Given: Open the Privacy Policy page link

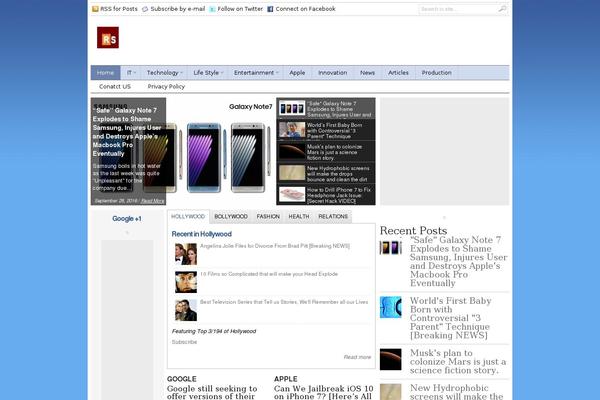Looking at the screenshot, I should (x=166, y=87).
